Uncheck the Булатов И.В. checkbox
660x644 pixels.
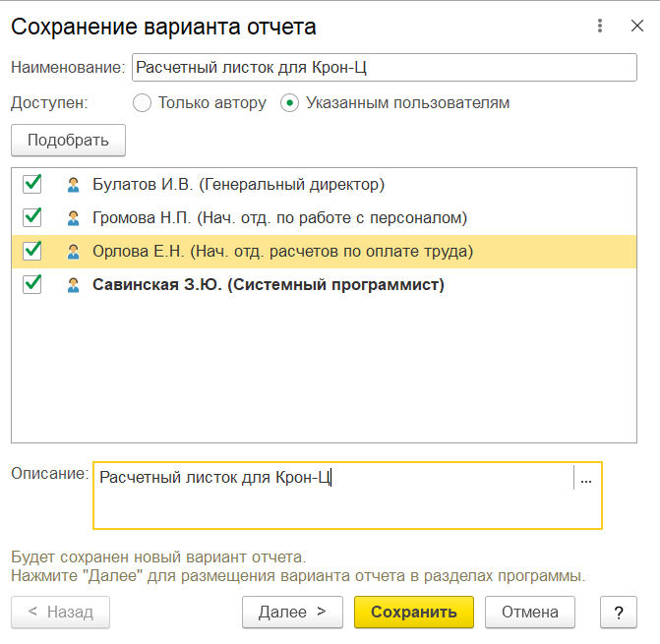(x=32, y=184)
